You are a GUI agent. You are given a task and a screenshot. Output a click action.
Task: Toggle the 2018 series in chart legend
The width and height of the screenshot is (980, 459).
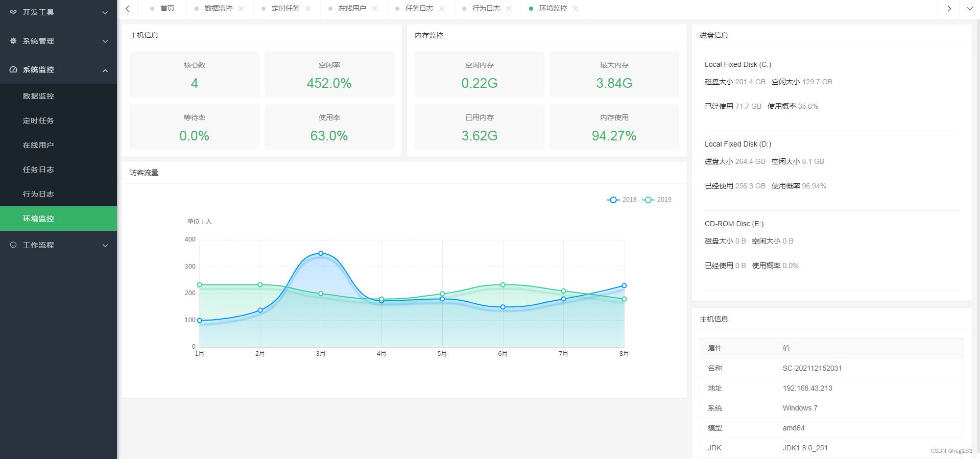coord(622,200)
